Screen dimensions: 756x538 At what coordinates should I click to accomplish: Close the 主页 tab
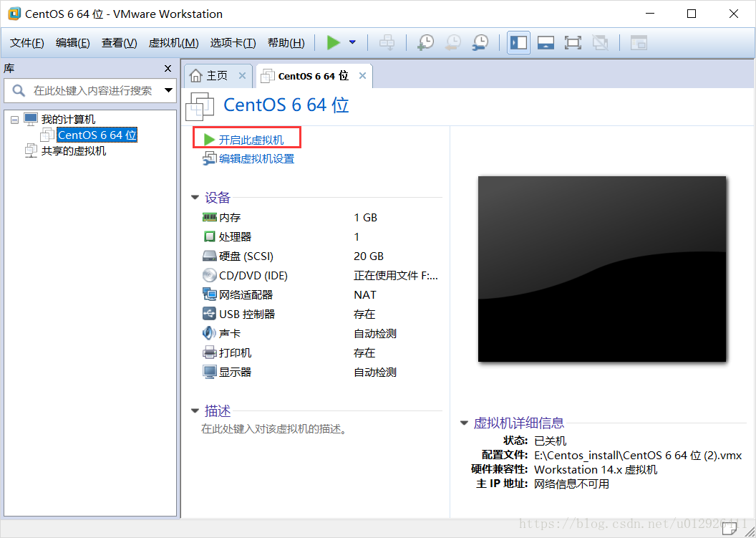(243, 76)
